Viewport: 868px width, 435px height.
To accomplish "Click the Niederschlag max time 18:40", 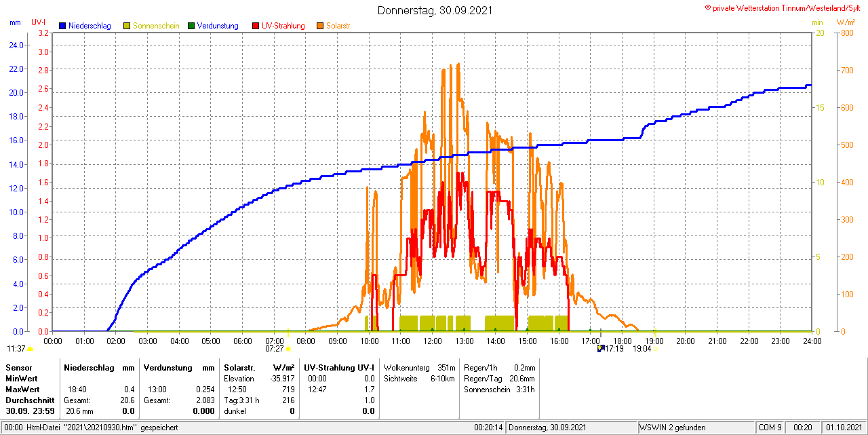I will tap(77, 389).
